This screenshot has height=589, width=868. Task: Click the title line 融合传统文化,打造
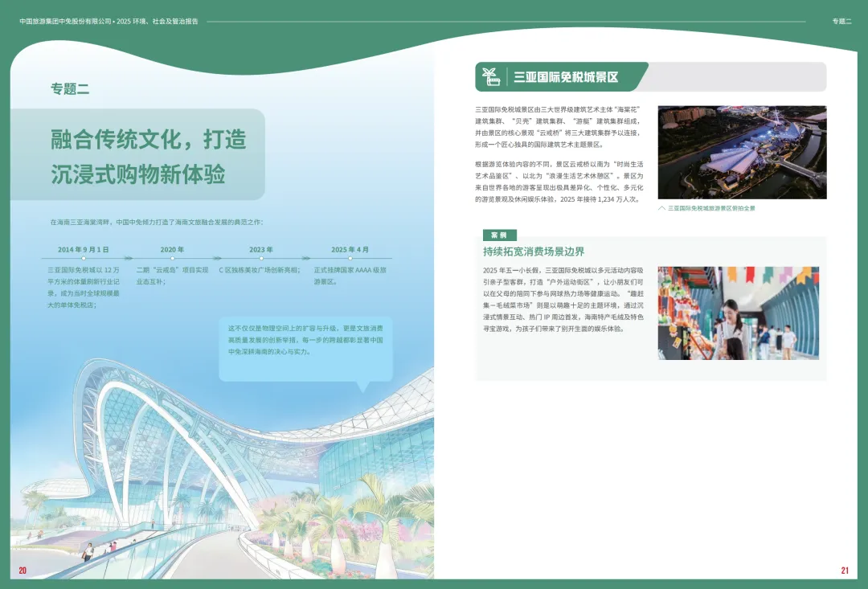[149, 140]
